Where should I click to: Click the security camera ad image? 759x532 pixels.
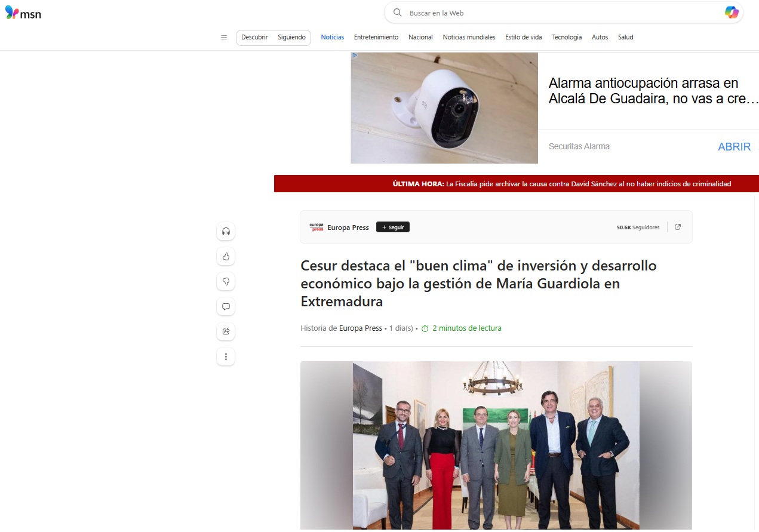444,108
